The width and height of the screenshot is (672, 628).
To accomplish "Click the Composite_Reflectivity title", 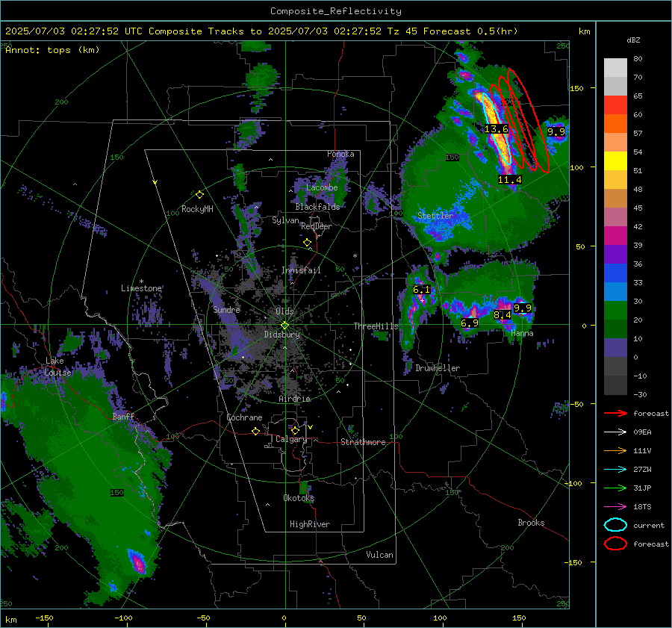I will pyautogui.click(x=336, y=11).
